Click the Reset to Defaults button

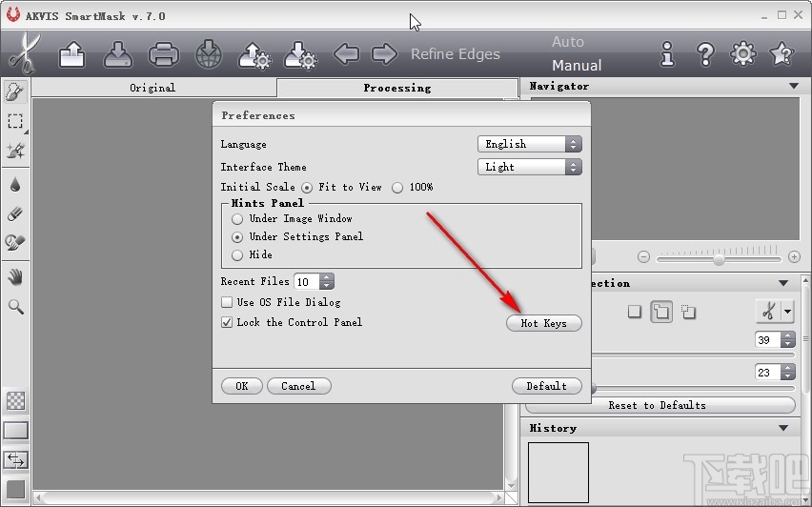(x=660, y=405)
